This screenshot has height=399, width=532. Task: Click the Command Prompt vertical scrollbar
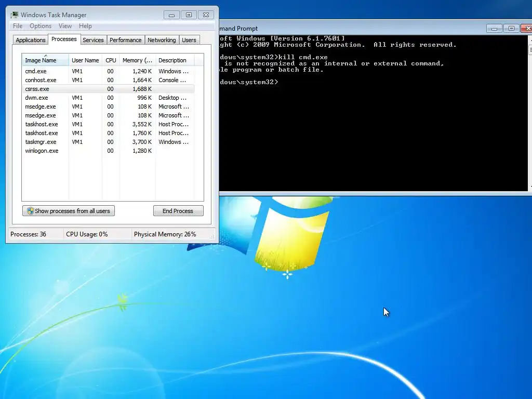coord(530,113)
